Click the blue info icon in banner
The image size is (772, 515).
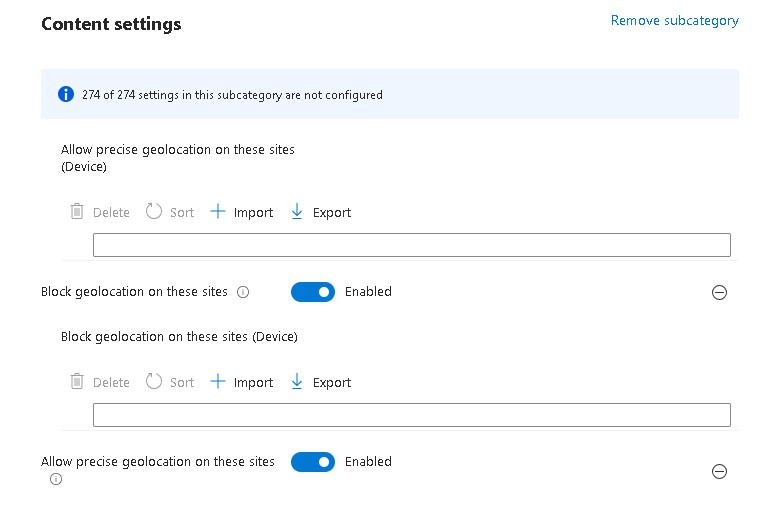coord(66,95)
